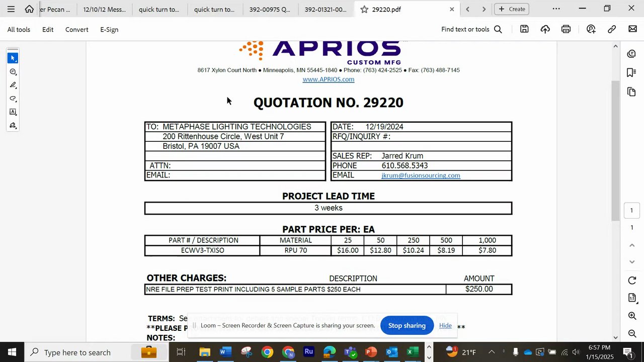Click the Find text or tools field
Screen dimensions: 644x362
click(465, 29)
